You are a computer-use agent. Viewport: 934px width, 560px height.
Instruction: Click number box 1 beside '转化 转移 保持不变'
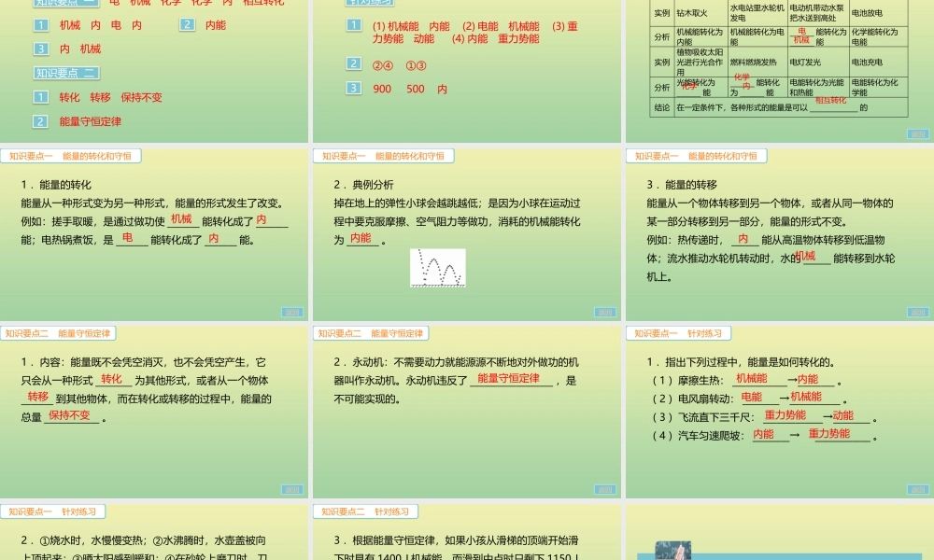click(40, 97)
